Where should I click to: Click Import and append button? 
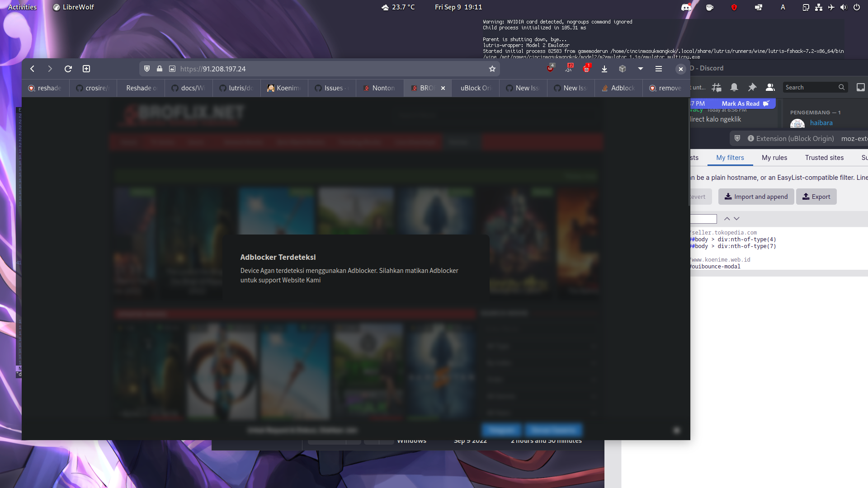pyautogui.click(x=756, y=197)
